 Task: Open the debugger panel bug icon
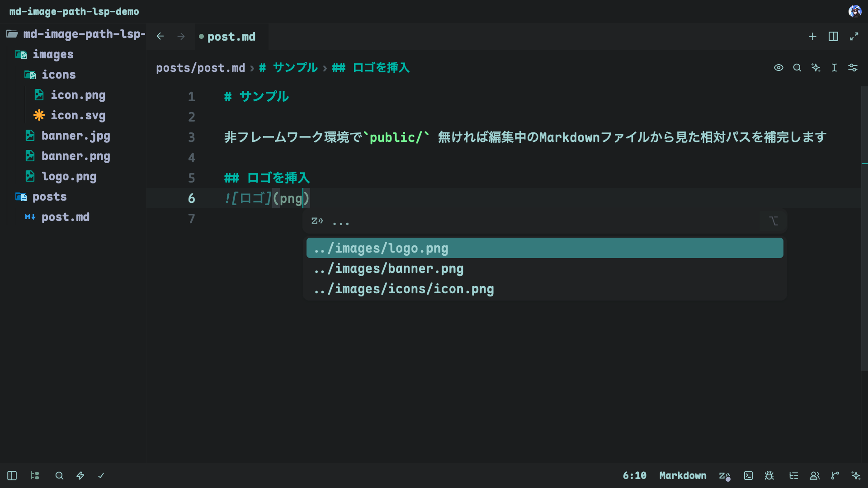(769, 475)
